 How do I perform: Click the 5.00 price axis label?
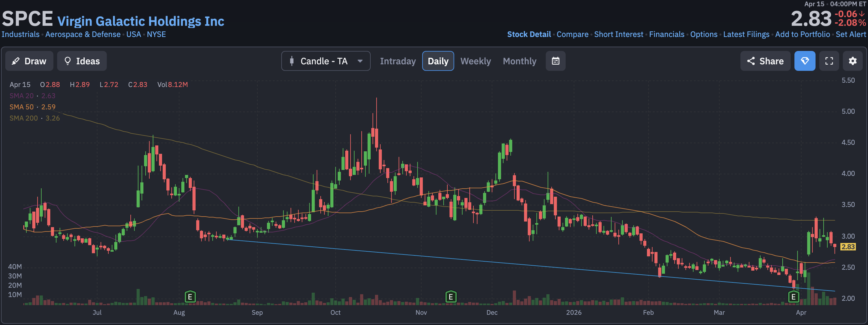[x=848, y=112]
